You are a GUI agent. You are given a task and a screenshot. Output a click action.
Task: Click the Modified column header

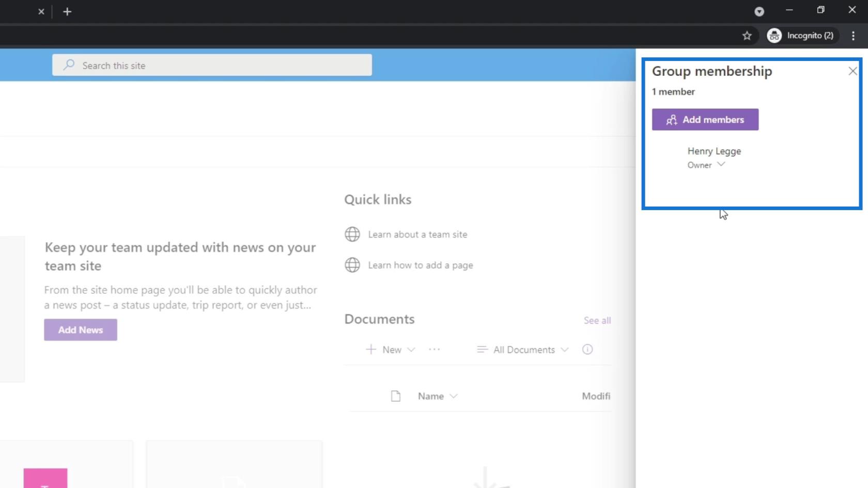pos(596,396)
